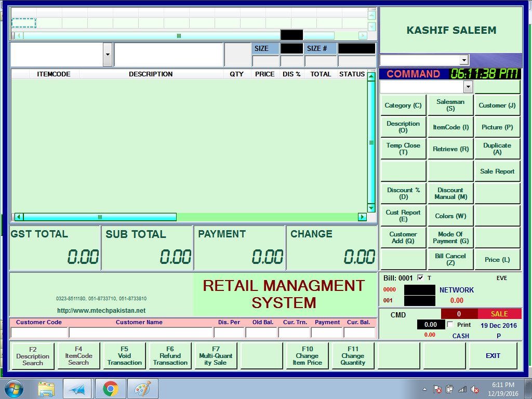
Task: Click the Bill Cancel (Z) button
Action: coord(450,259)
